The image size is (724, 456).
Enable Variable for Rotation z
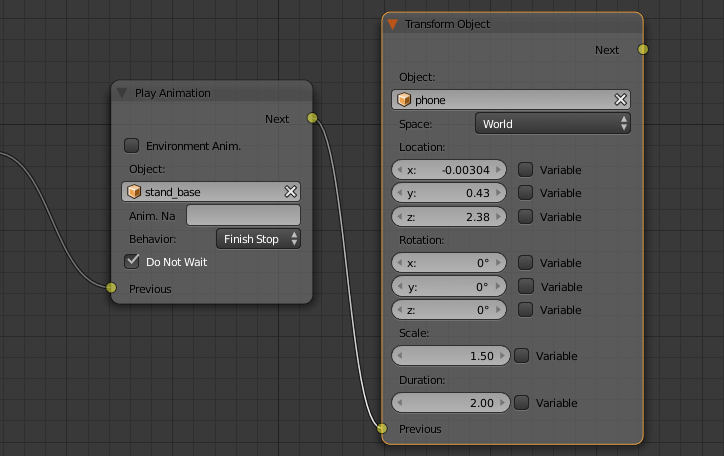[525, 309]
